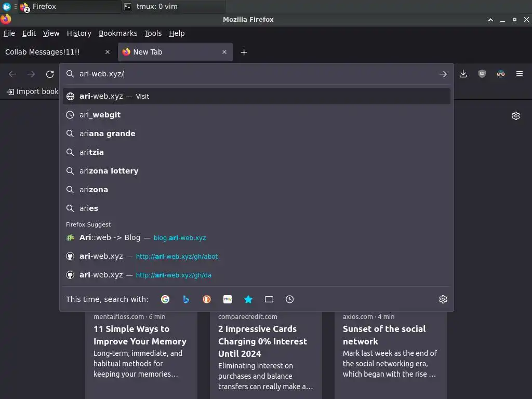Switch to Firefox in the taskbar
This screenshot has height=399, width=532.
coord(70,6)
